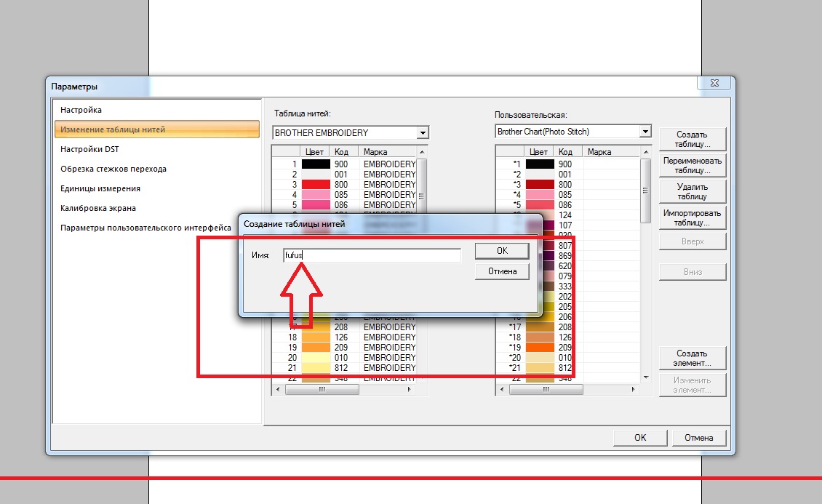This screenshot has height=504, width=822.
Task: Click the Создать таблицу... button
Action: 692,139
